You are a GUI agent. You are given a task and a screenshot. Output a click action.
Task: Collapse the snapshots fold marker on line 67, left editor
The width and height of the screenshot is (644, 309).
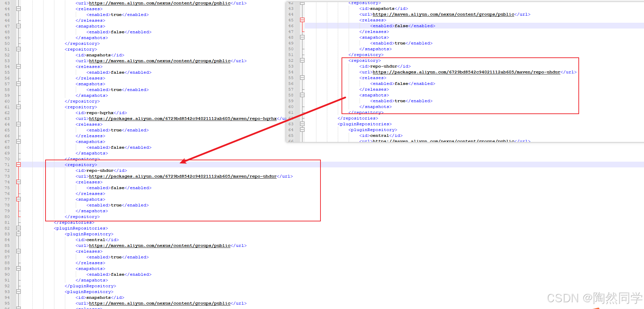pos(19,142)
